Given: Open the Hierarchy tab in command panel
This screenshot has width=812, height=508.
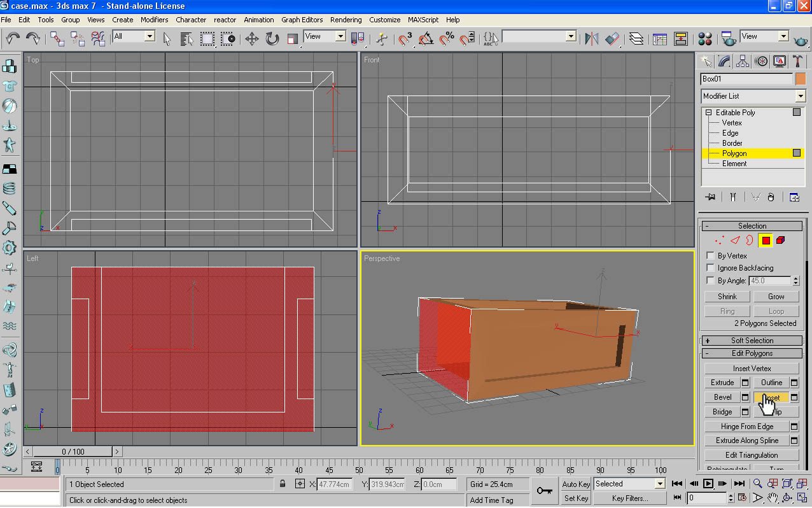Looking at the screenshot, I should tap(743, 61).
